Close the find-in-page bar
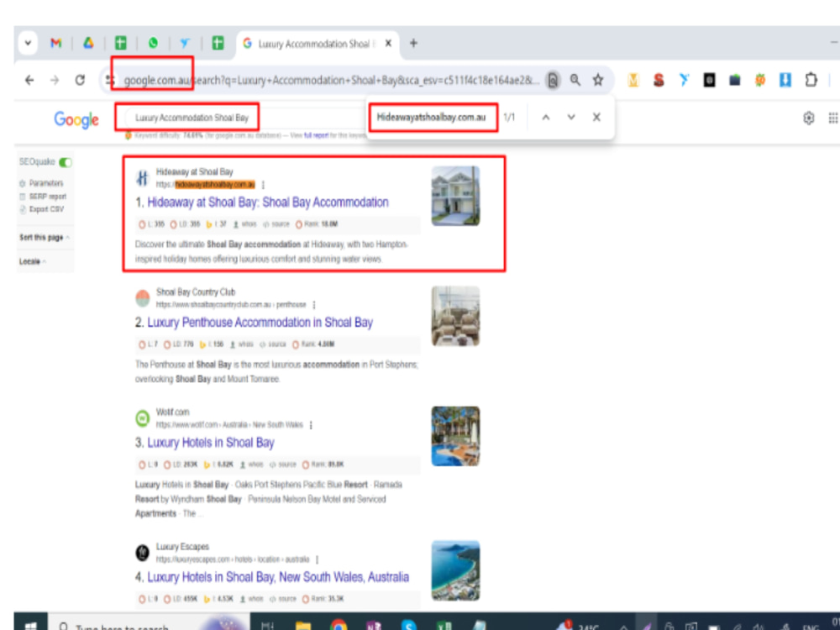Image resolution: width=840 pixels, height=630 pixels. tap(596, 118)
